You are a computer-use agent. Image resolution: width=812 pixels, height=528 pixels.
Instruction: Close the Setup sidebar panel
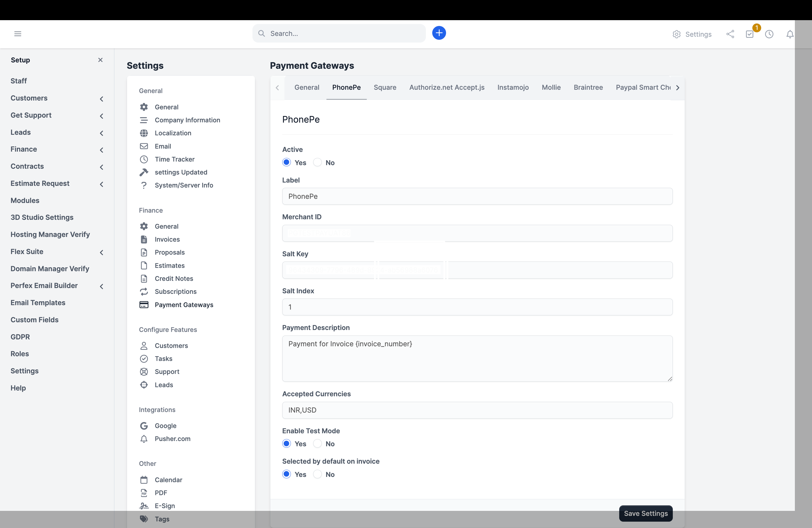click(100, 60)
